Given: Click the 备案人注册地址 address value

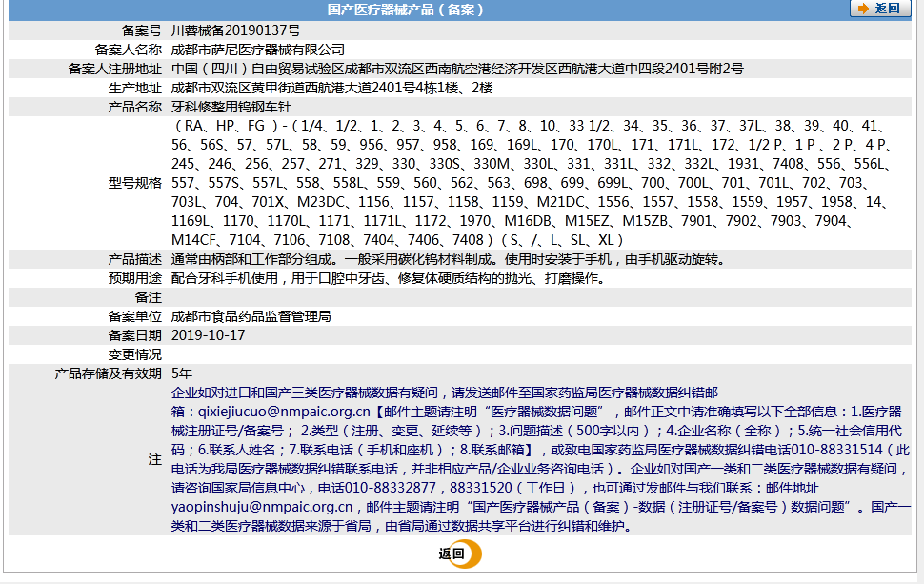Looking at the screenshot, I should coord(457,69).
